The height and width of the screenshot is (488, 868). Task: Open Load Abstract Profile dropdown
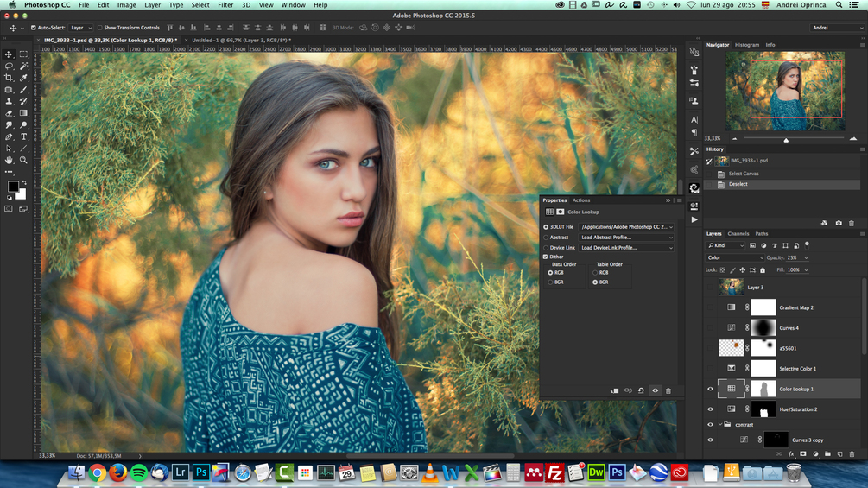(x=627, y=238)
